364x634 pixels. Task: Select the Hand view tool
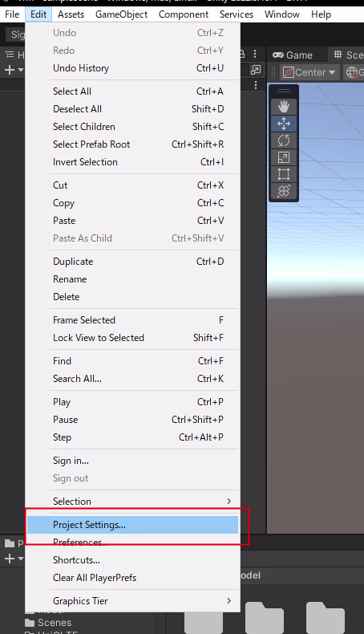click(284, 107)
